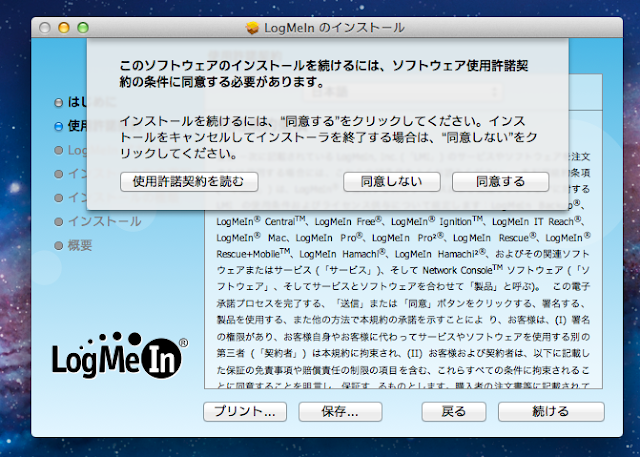The height and width of the screenshot is (457, 640).
Task: Click the gray close window button
Action: pyautogui.click(x=44, y=28)
